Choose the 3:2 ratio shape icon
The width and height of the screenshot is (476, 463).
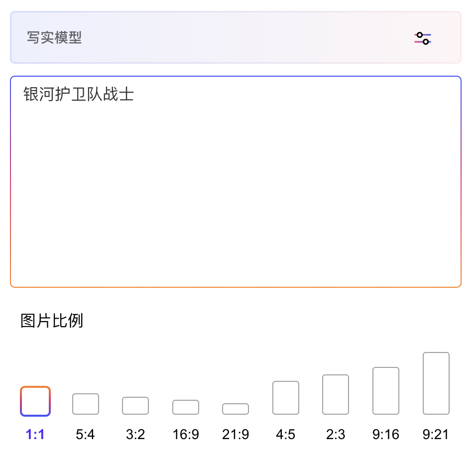[x=135, y=406]
